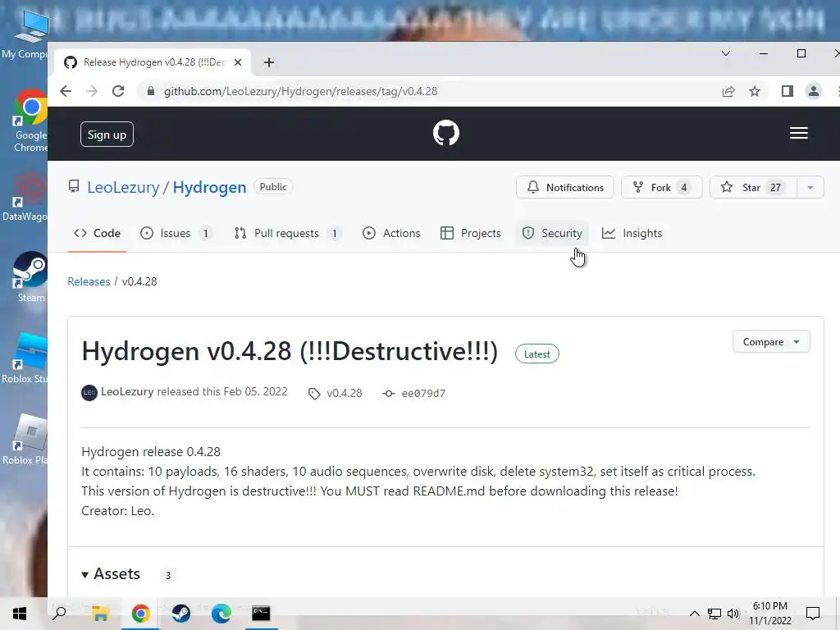Viewport: 840px width, 630px height.
Task: Show hidden system tray icons
Action: (694, 614)
